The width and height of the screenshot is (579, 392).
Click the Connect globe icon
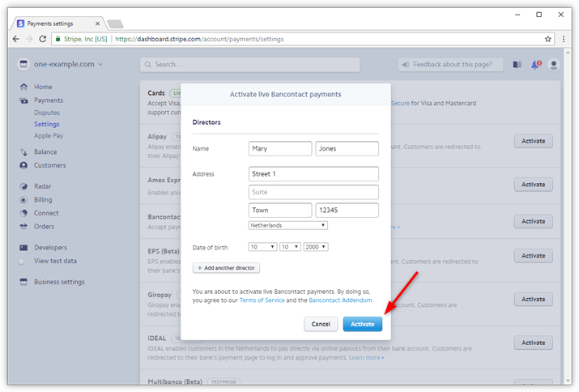pos(23,213)
